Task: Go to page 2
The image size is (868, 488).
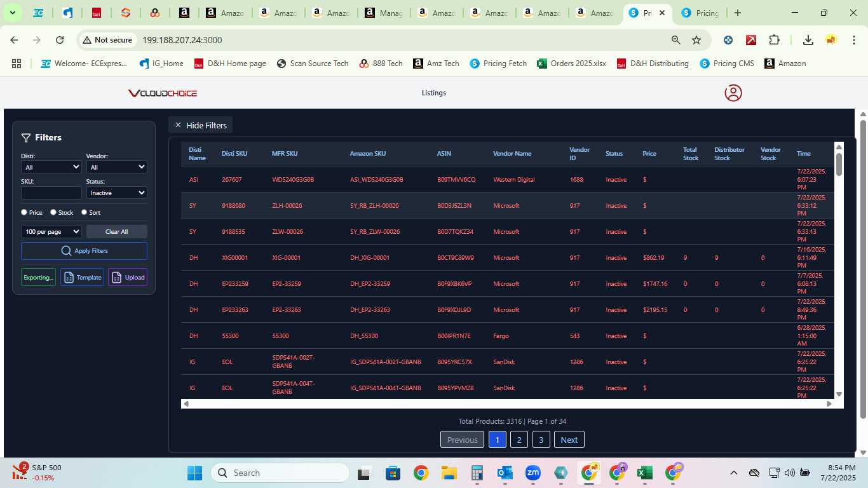Action: [519, 440]
